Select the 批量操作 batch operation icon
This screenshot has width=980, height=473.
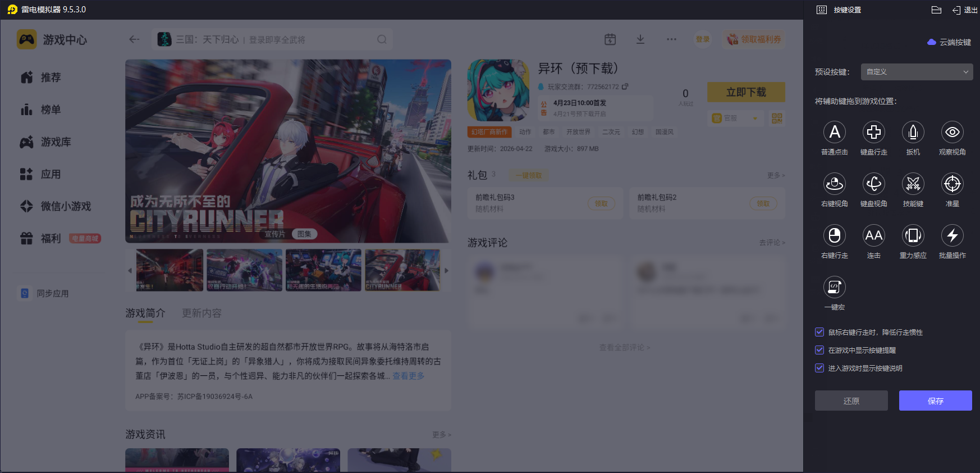point(952,235)
